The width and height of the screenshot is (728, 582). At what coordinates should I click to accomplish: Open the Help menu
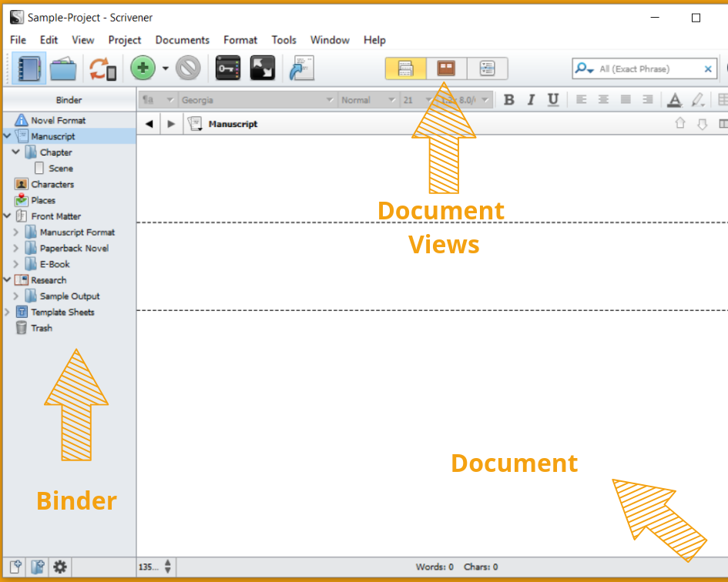coord(374,40)
